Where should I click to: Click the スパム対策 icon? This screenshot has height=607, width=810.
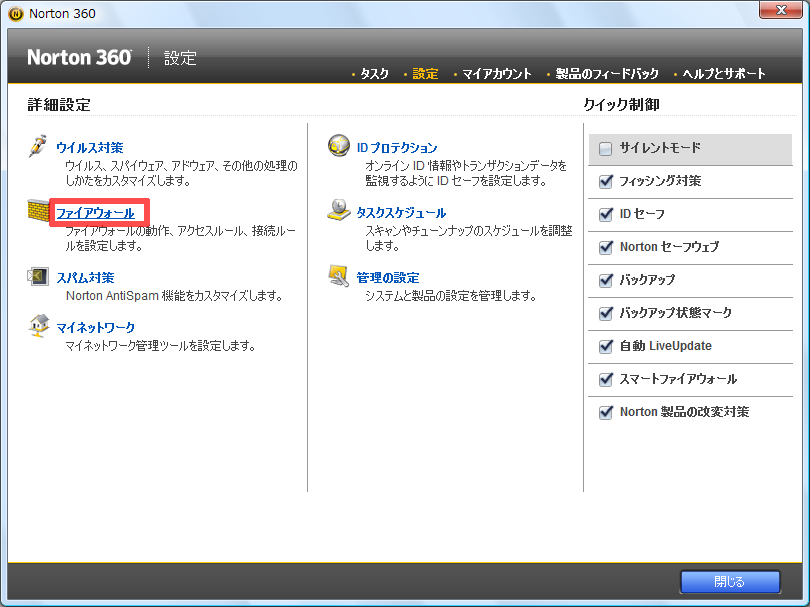pos(38,278)
